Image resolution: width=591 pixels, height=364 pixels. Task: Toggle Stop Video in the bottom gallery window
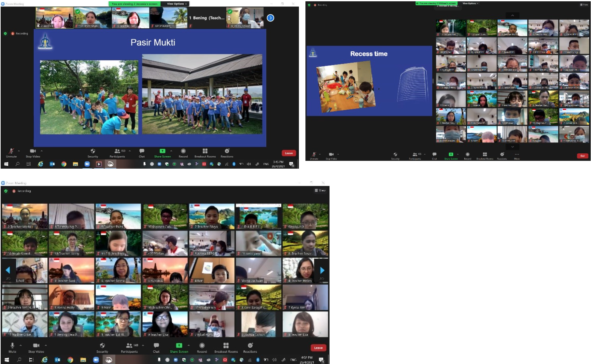[x=36, y=348]
